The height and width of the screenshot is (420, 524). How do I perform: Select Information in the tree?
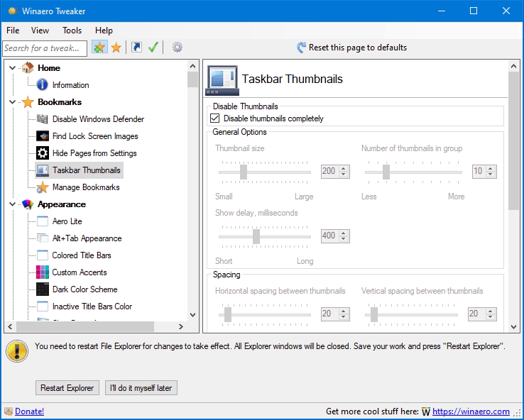click(x=70, y=85)
